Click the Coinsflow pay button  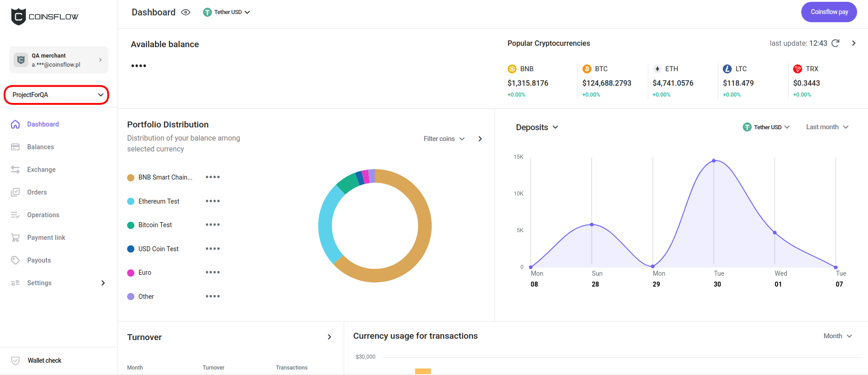(x=829, y=12)
